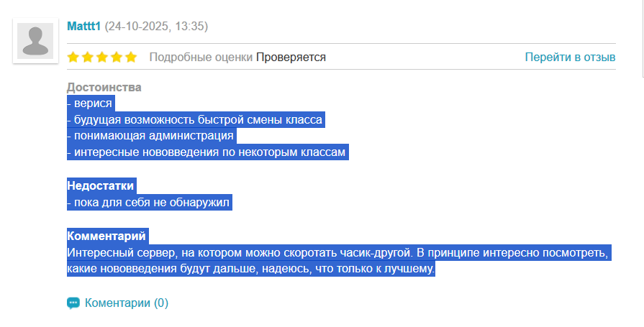Click the first rating star
644x327 pixels.
tap(73, 57)
